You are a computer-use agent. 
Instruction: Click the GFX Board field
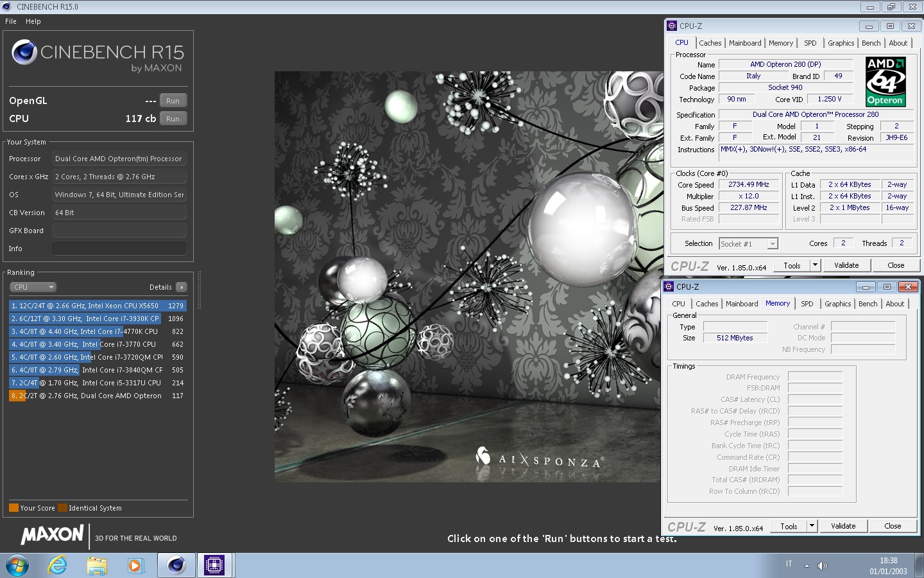coord(119,231)
